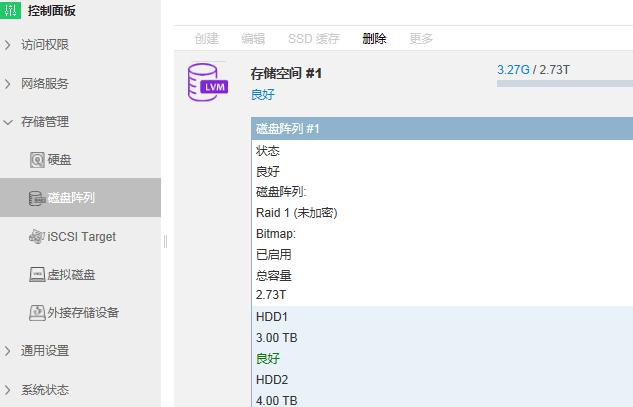Image resolution: width=633 pixels, height=407 pixels.
Task: Click the purple LVM storage pool icon
Action: [x=208, y=82]
